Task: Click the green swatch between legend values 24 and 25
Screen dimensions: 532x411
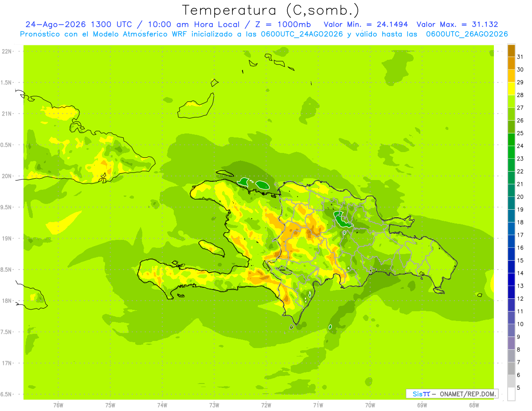Action: pos(511,139)
